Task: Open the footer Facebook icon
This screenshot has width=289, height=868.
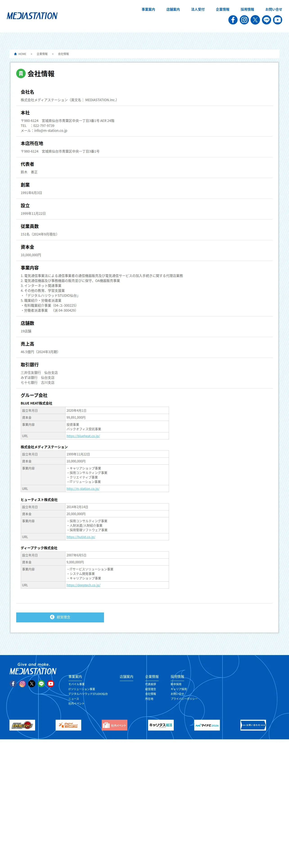Action: click(13, 684)
